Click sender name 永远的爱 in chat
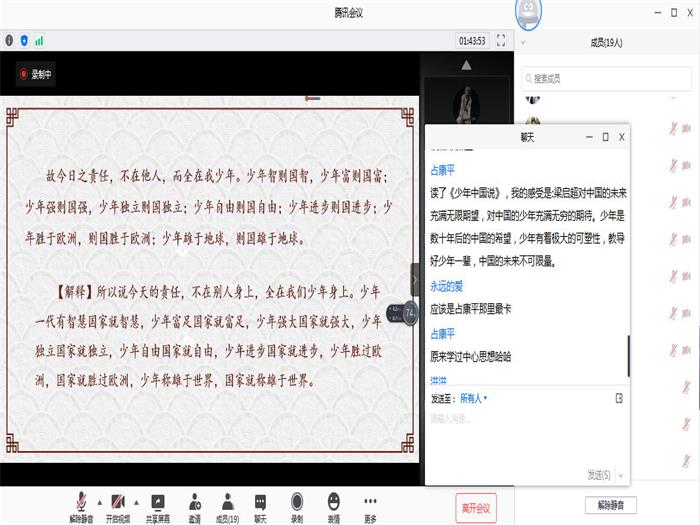 point(446,286)
